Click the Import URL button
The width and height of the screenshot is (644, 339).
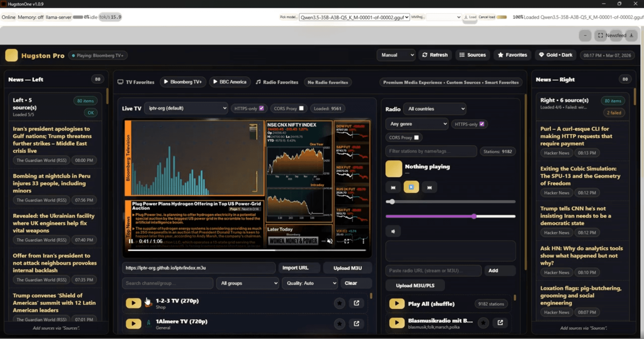(x=295, y=268)
